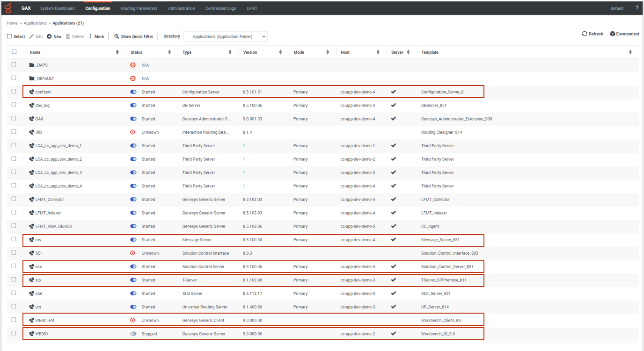This screenshot has width=644, height=351.
Task: Click the SCI unknown status icon
Action: pos(133,253)
